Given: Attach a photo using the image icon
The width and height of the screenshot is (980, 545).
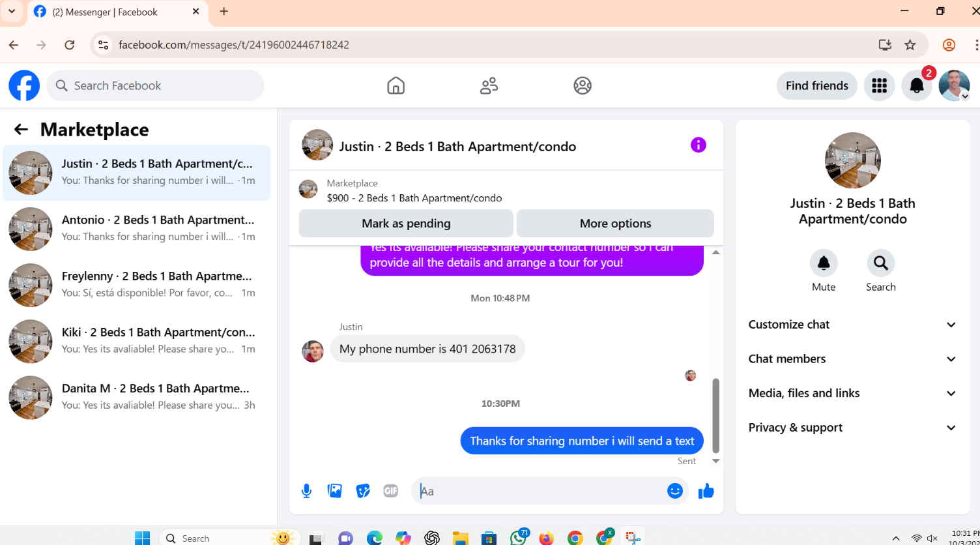Looking at the screenshot, I should tap(335, 491).
